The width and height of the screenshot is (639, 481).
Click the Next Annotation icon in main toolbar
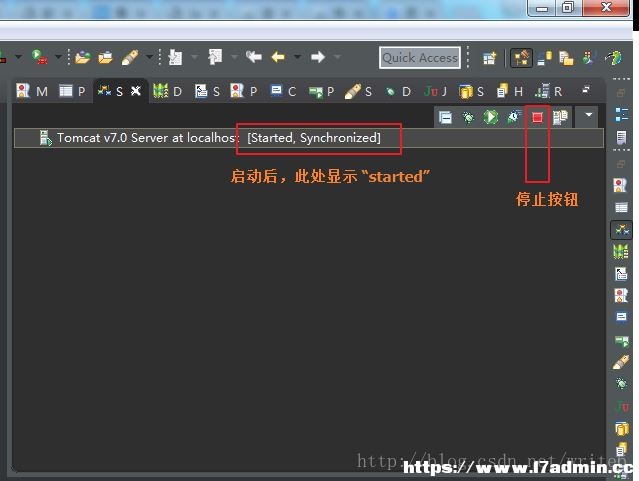point(175,57)
